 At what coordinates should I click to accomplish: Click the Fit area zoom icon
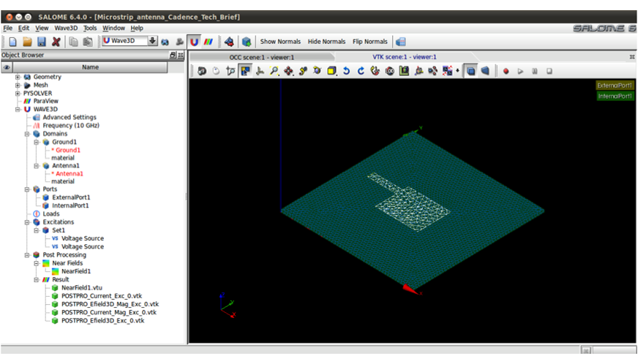click(x=274, y=71)
